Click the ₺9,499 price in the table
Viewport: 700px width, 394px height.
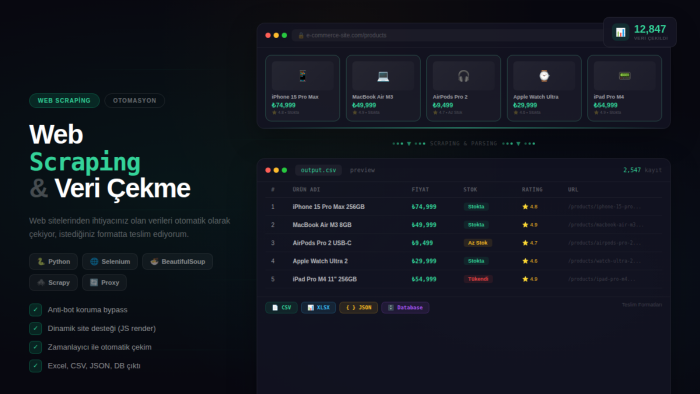click(422, 243)
